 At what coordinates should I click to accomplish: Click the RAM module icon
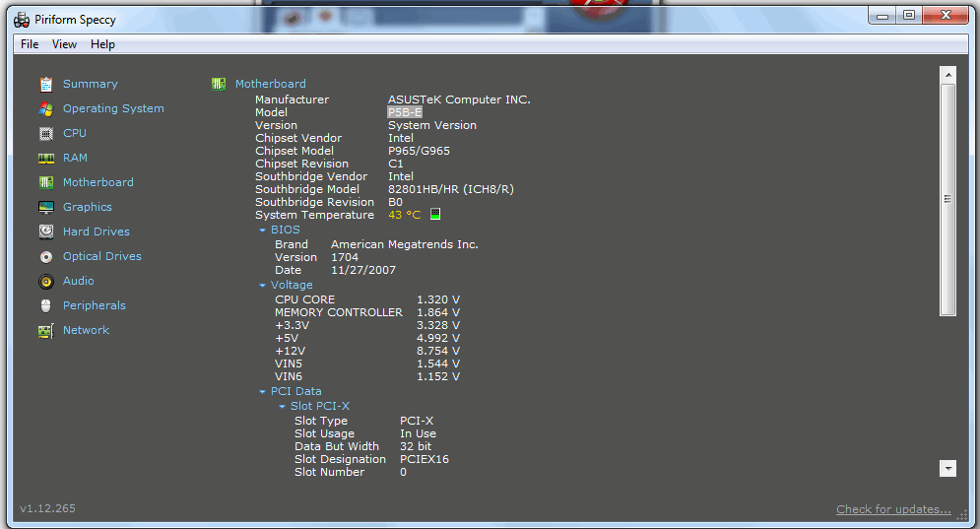[46, 159]
